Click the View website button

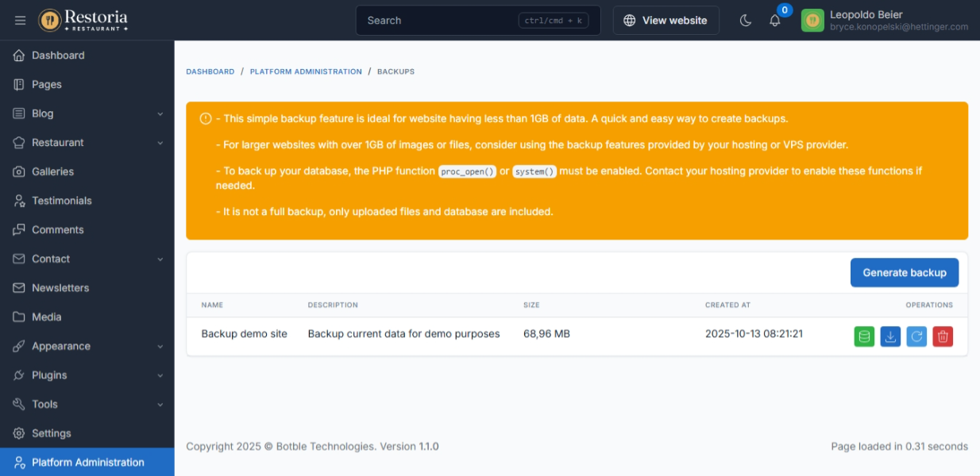pos(666,21)
